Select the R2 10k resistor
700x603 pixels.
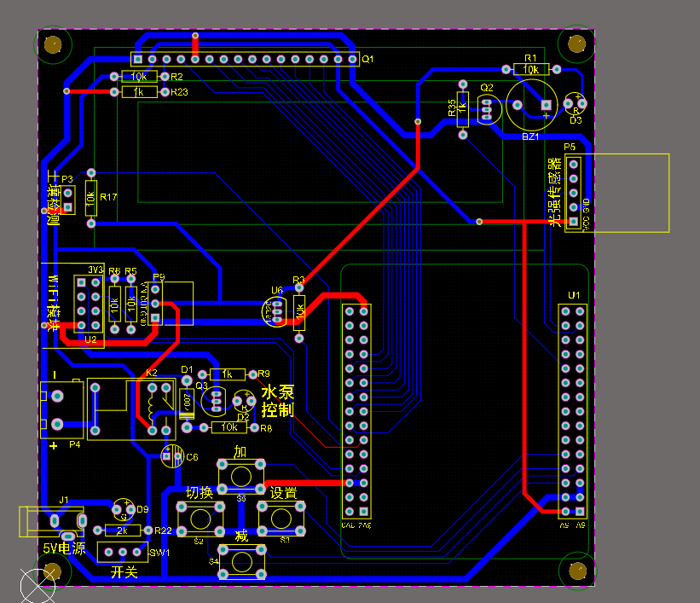tap(139, 77)
